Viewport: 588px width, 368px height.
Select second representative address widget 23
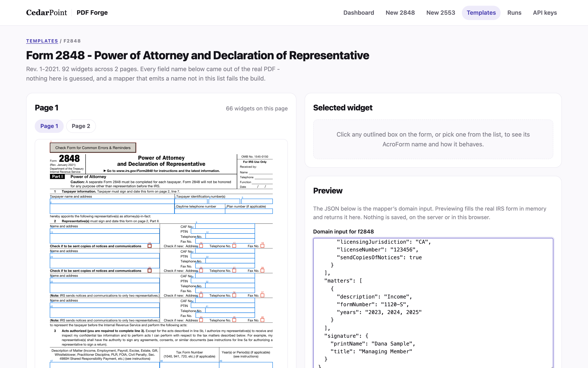click(x=105, y=263)
